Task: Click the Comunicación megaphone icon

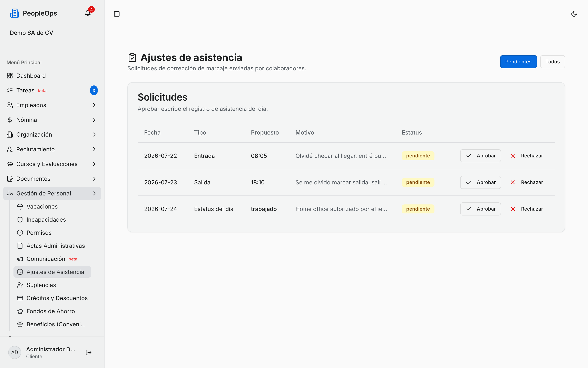Action: [x=20, y=259]
